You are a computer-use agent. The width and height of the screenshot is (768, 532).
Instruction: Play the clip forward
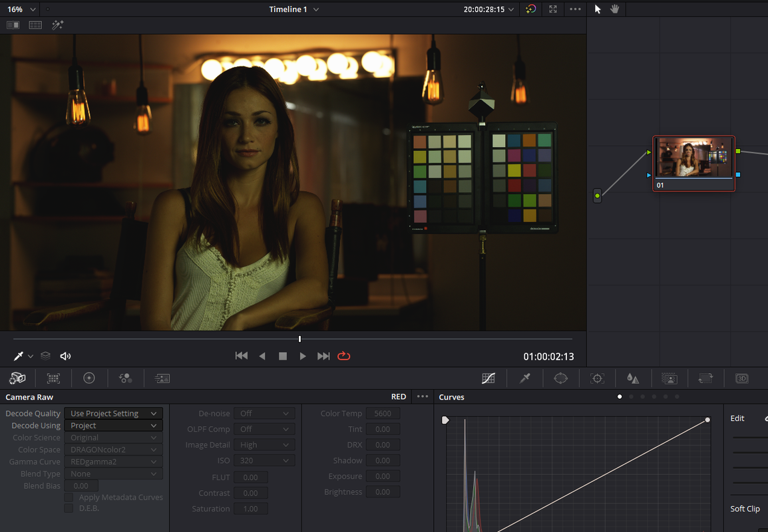(x=303, y=356)
